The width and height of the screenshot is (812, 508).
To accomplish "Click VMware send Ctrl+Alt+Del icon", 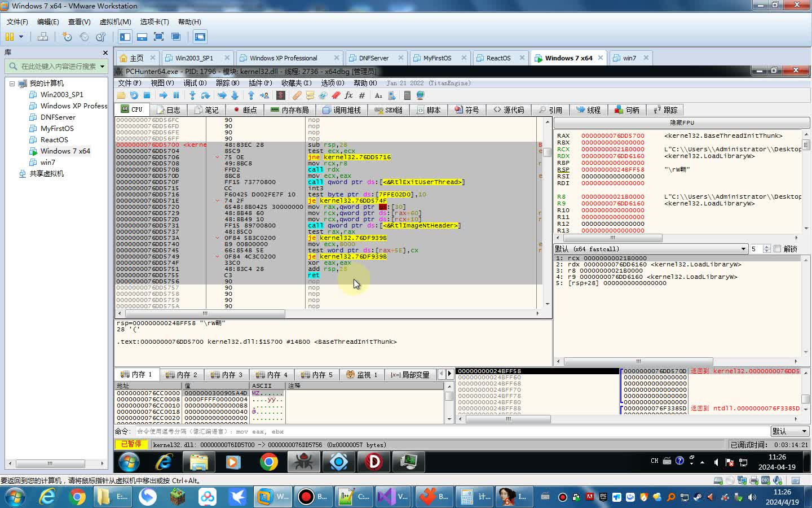I will (43, 37).
